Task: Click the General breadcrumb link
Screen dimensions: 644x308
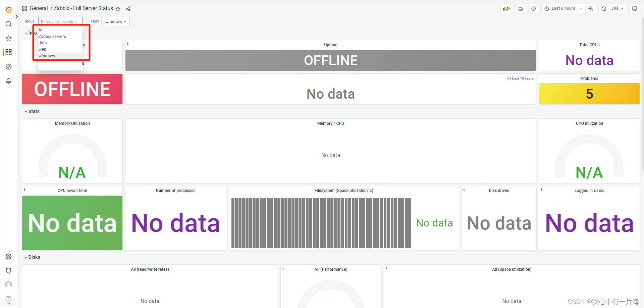Action: (x=39, y=8)
